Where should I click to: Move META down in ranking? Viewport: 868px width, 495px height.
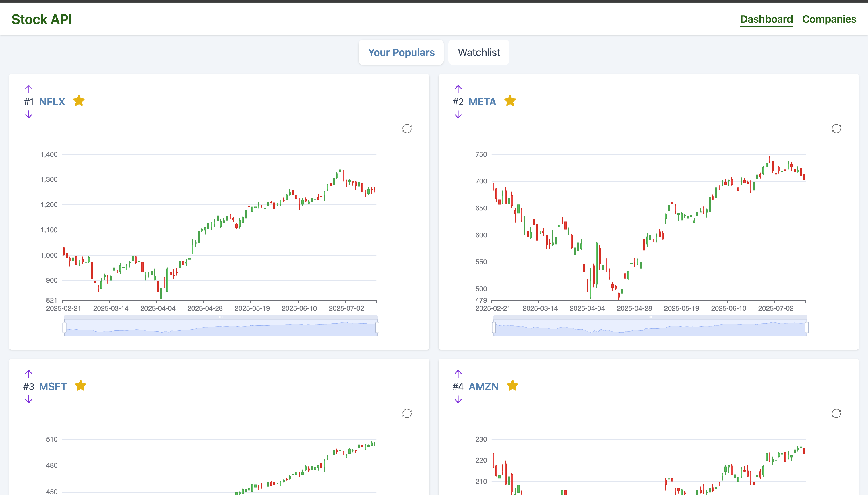click(458, 115)
